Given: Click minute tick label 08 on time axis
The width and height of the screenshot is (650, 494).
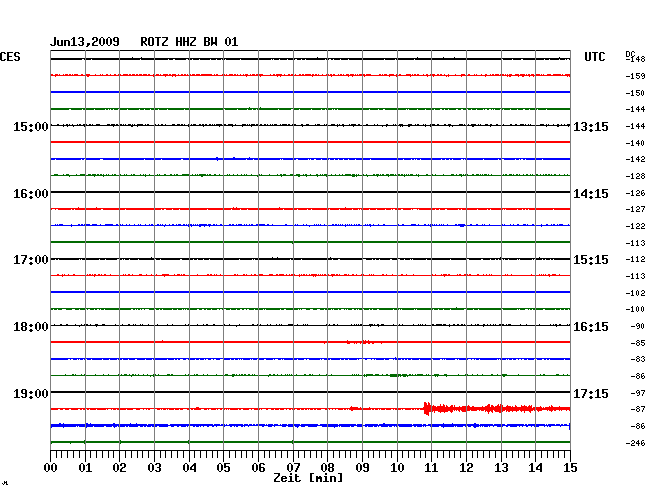Looking at the screenshot, I should pos(327,468).
